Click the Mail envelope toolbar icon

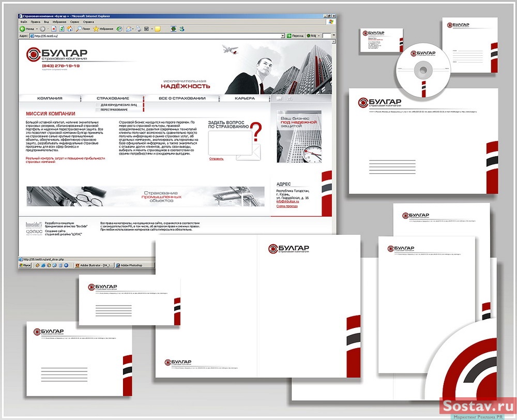click(129, 29)
